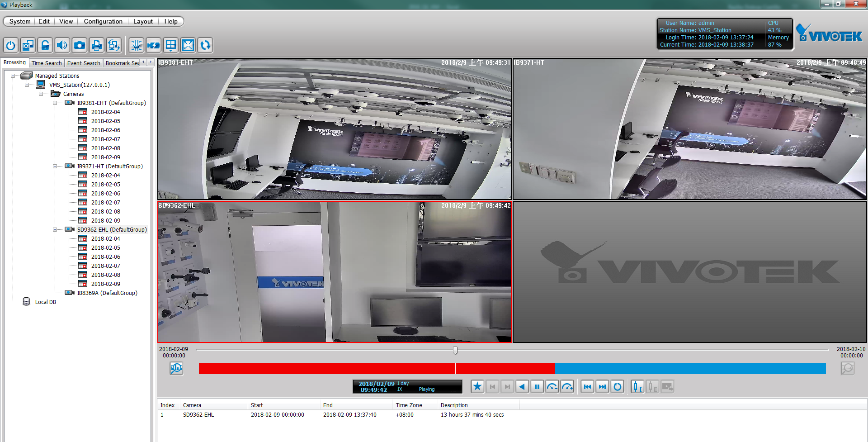
Task: Click the timeline zoom magnifier icon on left
Action: (176, 369)
